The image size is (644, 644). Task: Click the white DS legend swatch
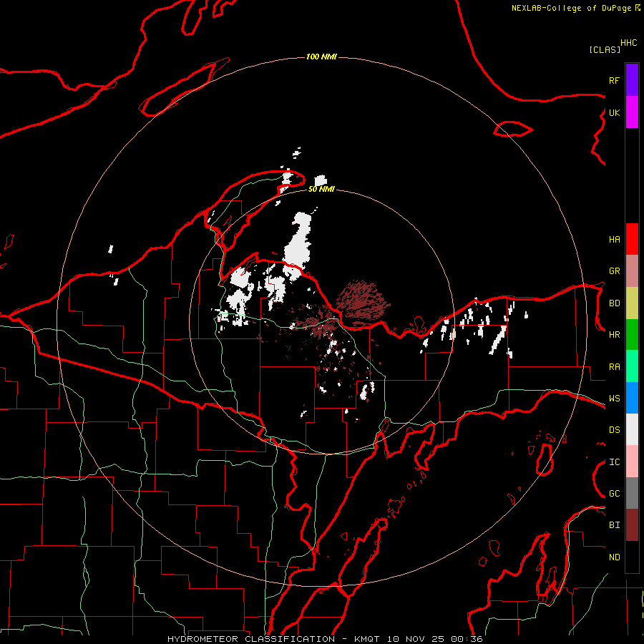tap(632, 429)
